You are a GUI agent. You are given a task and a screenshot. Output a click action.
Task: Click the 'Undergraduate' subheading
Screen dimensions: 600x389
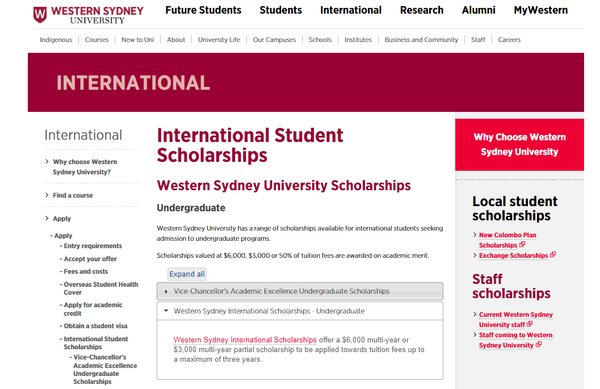(191, 208)
